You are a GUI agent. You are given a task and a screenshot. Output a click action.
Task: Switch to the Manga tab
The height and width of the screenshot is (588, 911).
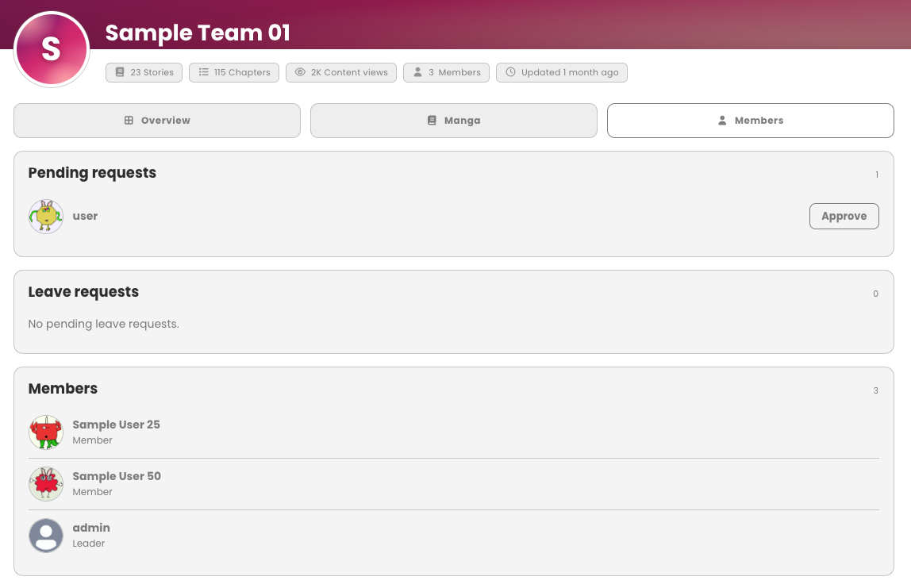454,121
